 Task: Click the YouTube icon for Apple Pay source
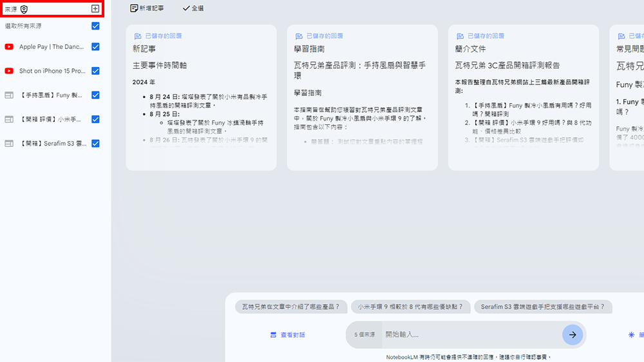tap(9, 47)
